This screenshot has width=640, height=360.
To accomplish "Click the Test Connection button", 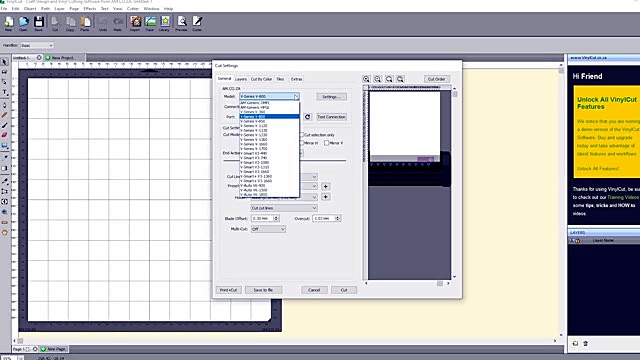I will click(331, 117).
